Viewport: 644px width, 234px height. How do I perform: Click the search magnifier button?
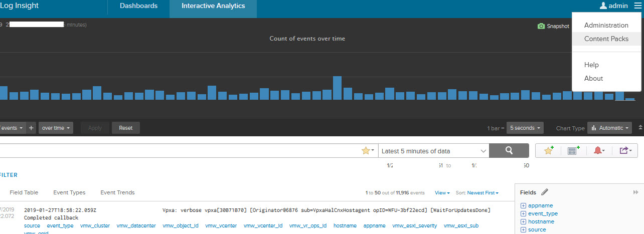[x=509, y=151]
